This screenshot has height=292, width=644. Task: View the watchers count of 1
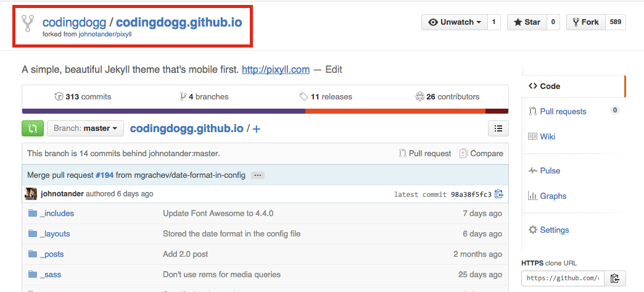[x=493, y=22]
